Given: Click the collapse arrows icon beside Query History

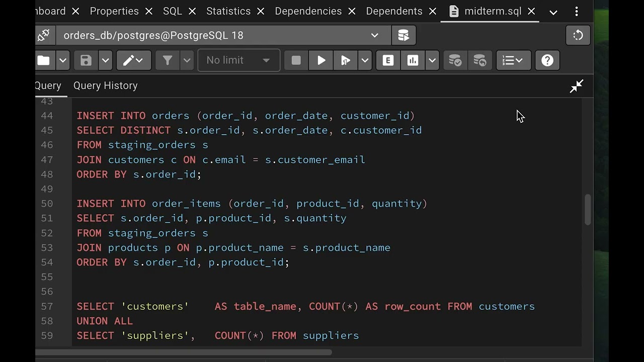Looking at the screenshot, I should [x=577, y=86].
